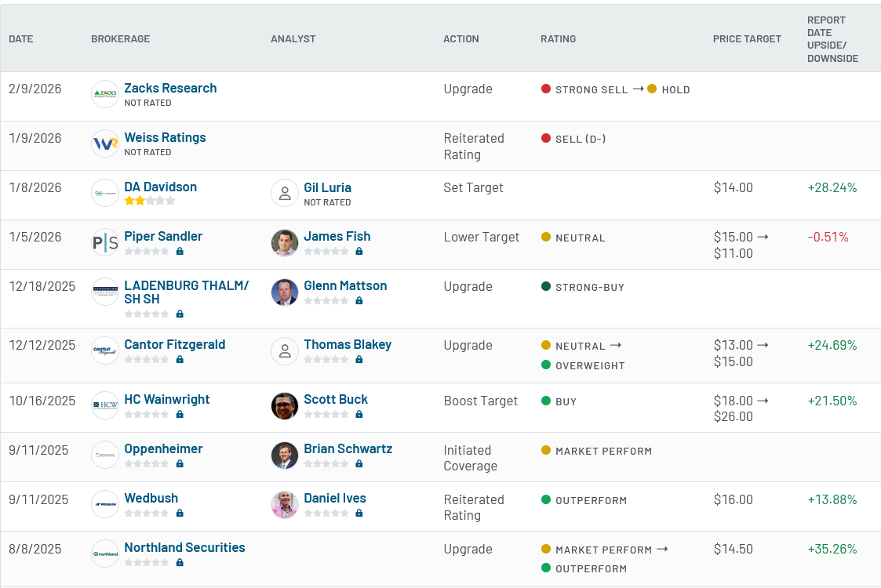
Task: Click the DA Davidson logo icon
Action: (x=105, y=193)
